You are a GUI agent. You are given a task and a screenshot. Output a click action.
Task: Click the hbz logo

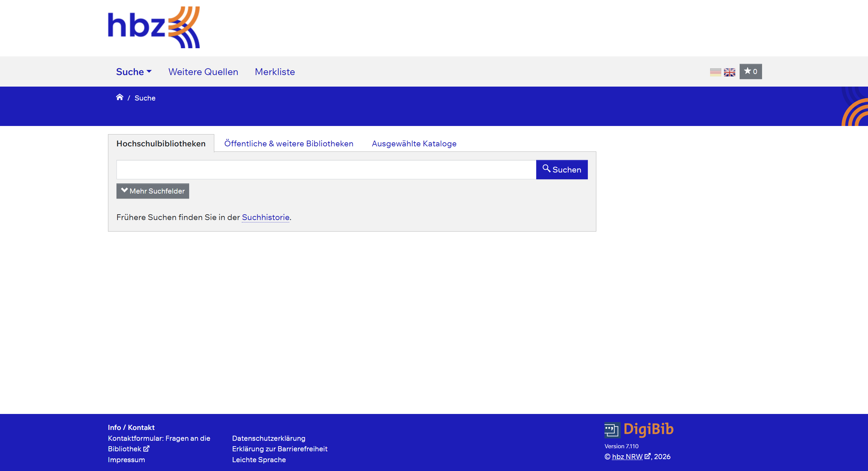(154, 28)
